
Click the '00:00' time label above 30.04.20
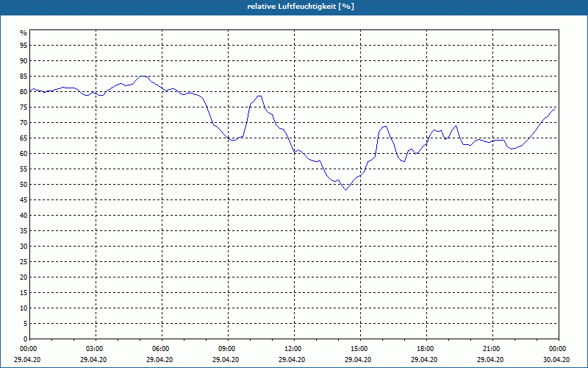(x=559, y=349)
